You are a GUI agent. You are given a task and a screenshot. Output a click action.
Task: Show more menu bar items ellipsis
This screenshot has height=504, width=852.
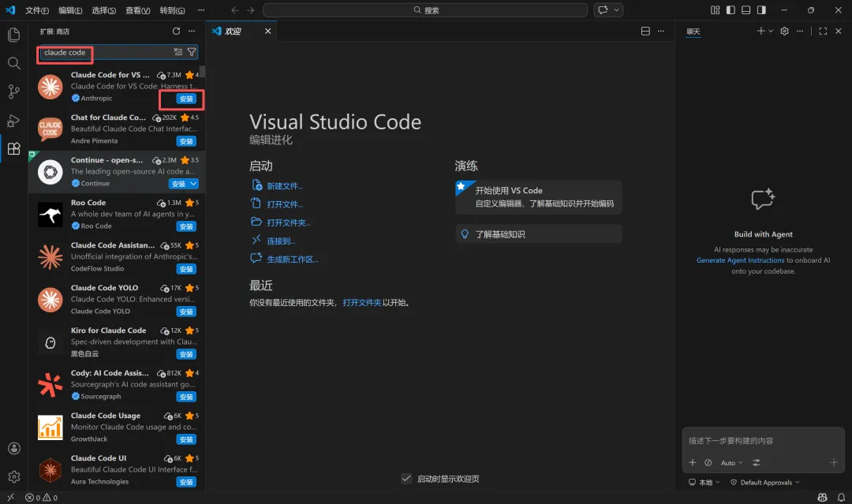click(x=201, y=10)
